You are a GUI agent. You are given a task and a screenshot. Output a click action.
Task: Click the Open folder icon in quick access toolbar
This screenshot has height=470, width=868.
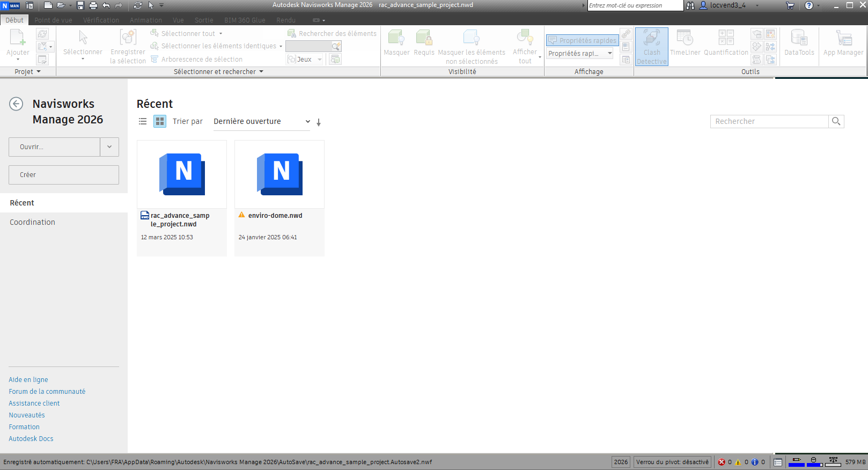click(x=61, y=5)
